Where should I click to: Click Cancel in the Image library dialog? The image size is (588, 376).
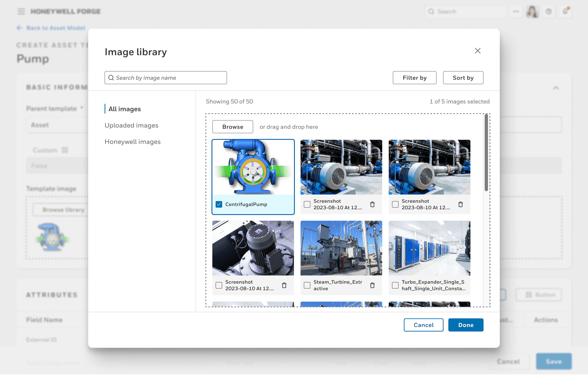423,325
